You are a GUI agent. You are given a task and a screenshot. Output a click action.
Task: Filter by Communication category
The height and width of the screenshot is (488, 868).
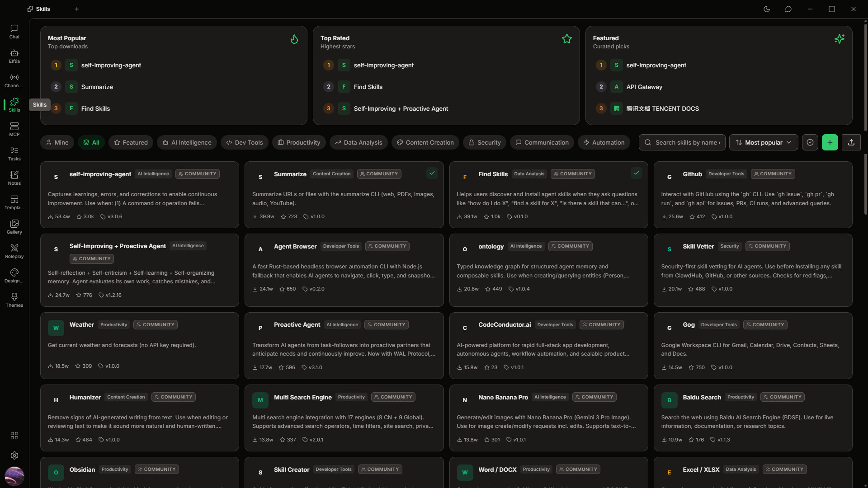click(x=542, y=142)
